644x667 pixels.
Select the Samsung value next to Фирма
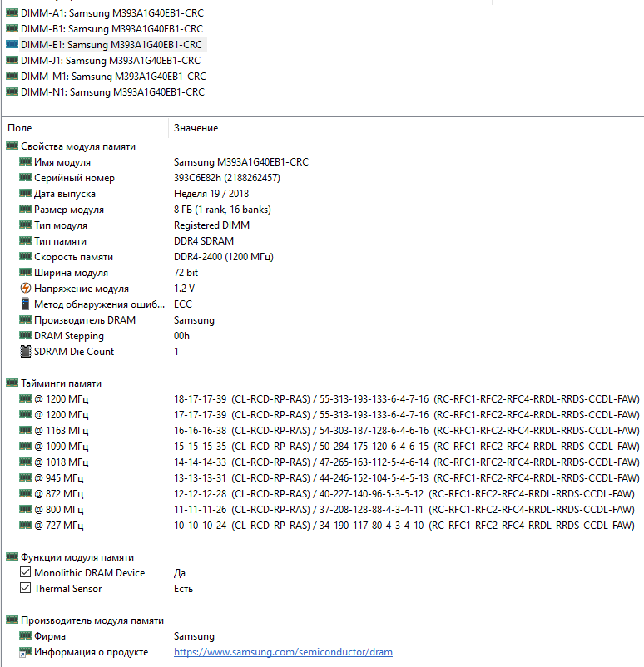194,636
